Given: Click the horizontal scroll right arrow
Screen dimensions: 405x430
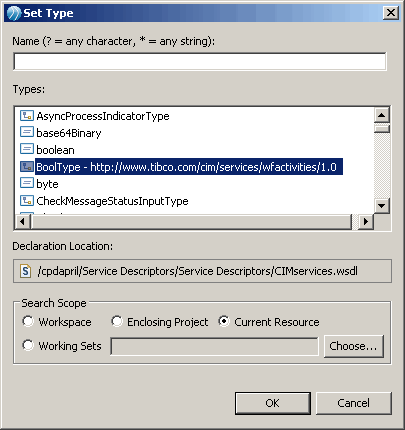Looking at the screenshot, I should pyautogui.click(x=366, y=221).
